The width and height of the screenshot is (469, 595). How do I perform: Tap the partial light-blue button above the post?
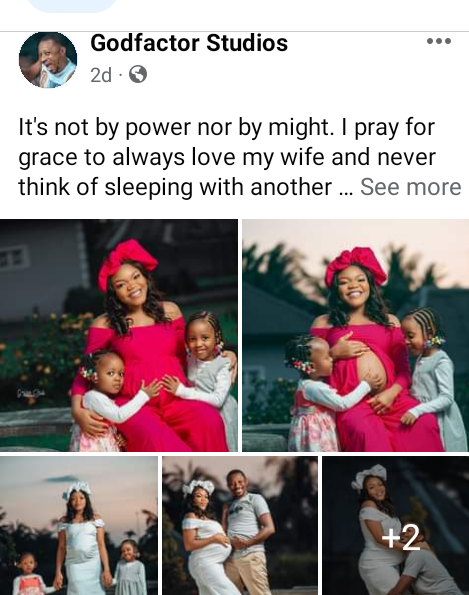[x=72, y=6]
